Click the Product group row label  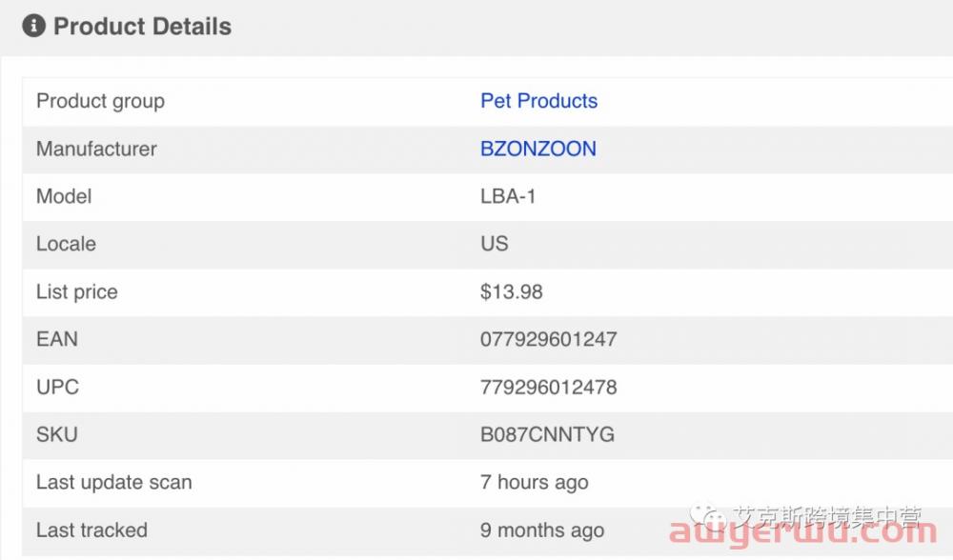[x=100, y=101]
